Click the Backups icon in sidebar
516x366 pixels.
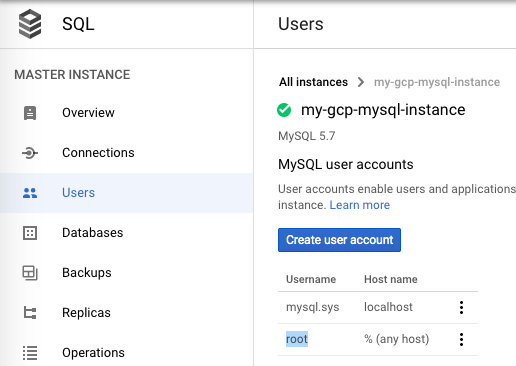pos(30,273)
